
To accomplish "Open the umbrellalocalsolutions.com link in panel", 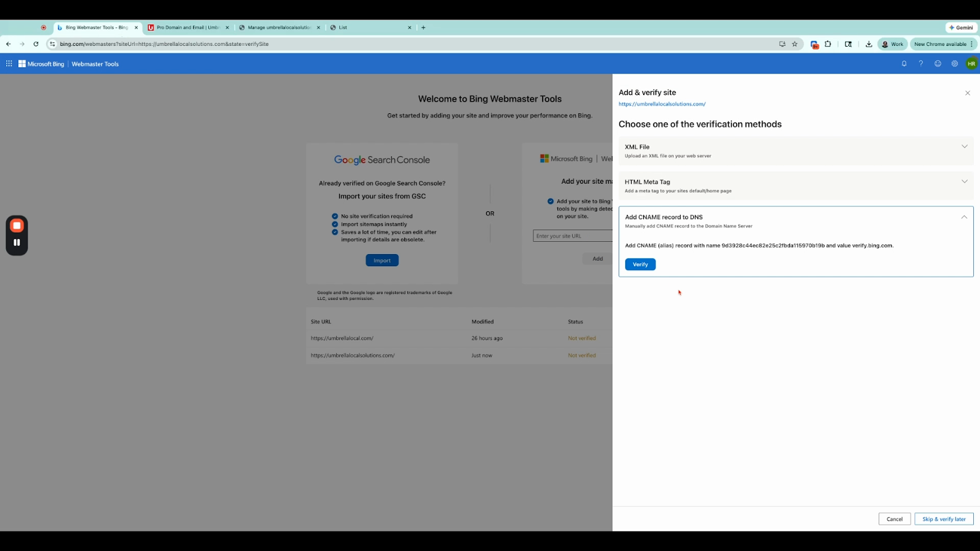I will coord(662,104).
